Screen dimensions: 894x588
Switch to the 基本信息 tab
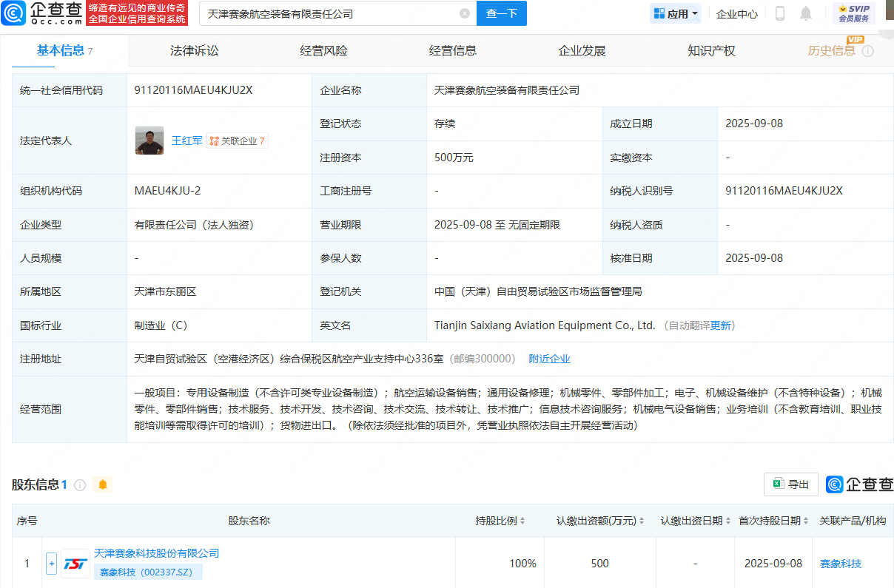65,50
